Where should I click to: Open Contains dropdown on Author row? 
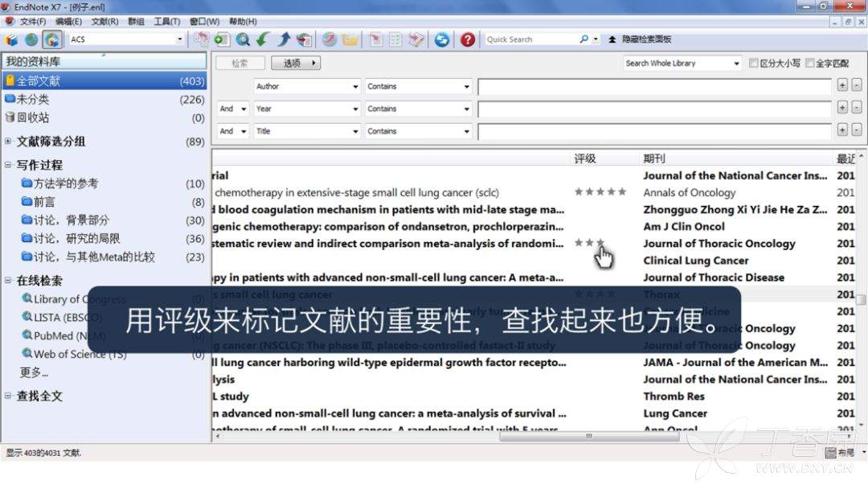coord(467,86)
